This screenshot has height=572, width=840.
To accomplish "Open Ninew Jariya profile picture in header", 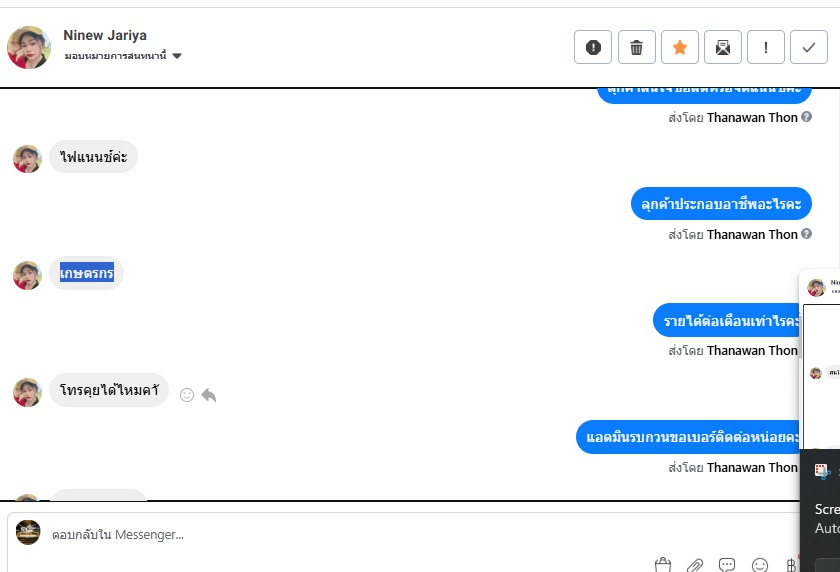I will [29, 47].
